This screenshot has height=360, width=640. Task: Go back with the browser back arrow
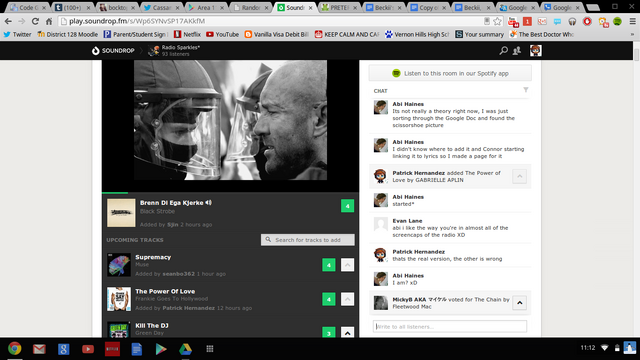tap(8, 21)
